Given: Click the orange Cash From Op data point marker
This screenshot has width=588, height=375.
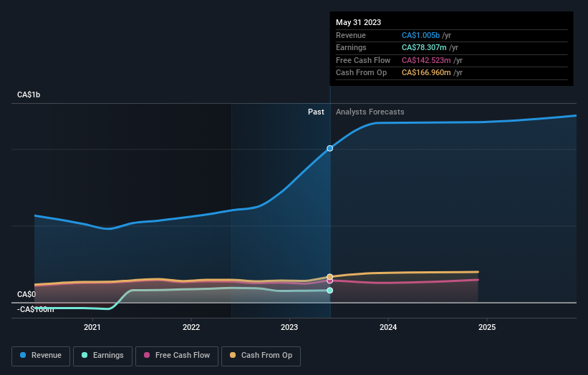Looking at the screenshot, I should [x=329, y=277].
